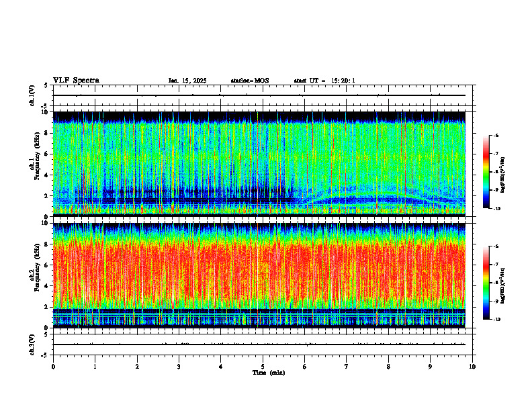
Task: Click the "VLF Spectra" plot title
Action: pos(76,81)
